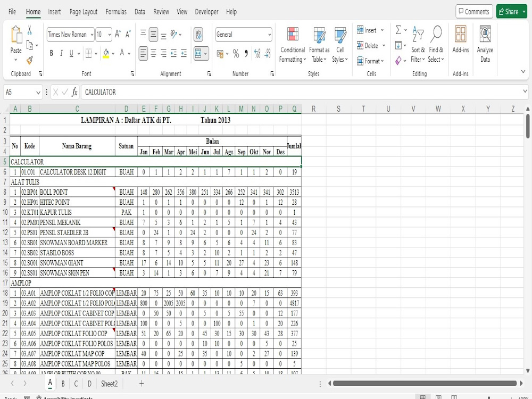The image size is (532, 399).
Task: Select the Format Painter brush
Action: [30, 61]
